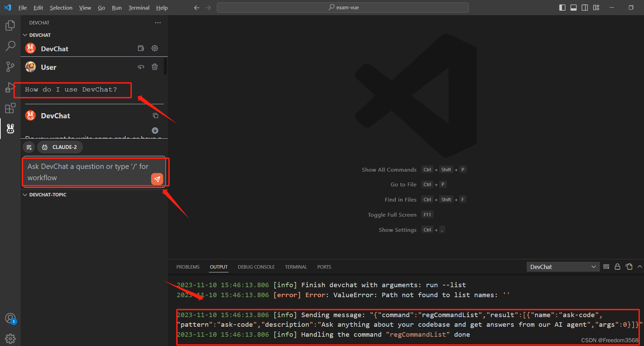Screen dimensions: 644x346
Task: Click the 'Path not found to list names' error line
Action: (x=343, y=295)
